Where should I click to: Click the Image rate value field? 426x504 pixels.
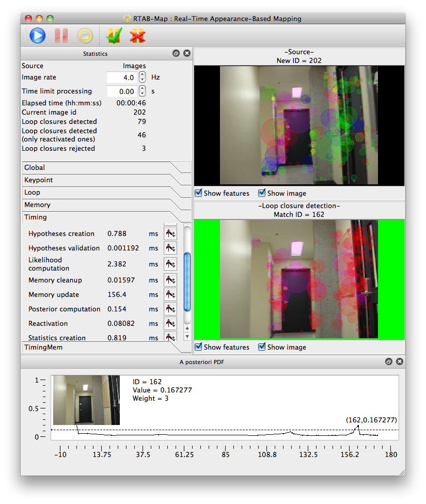tap(121, 77)
